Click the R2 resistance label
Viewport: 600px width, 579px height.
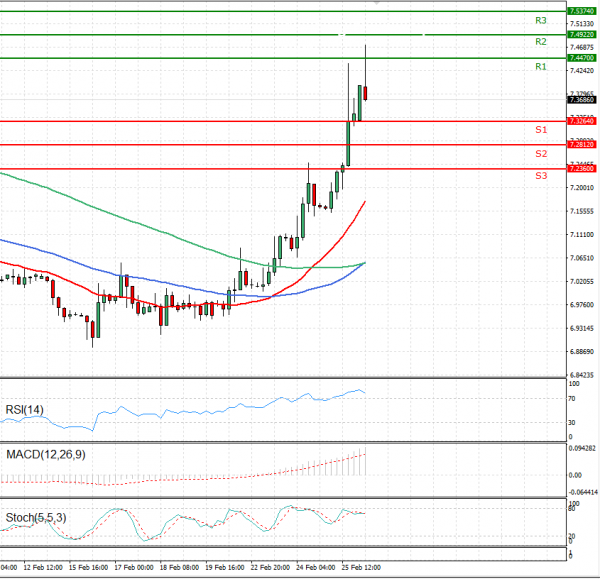point(541,42)
